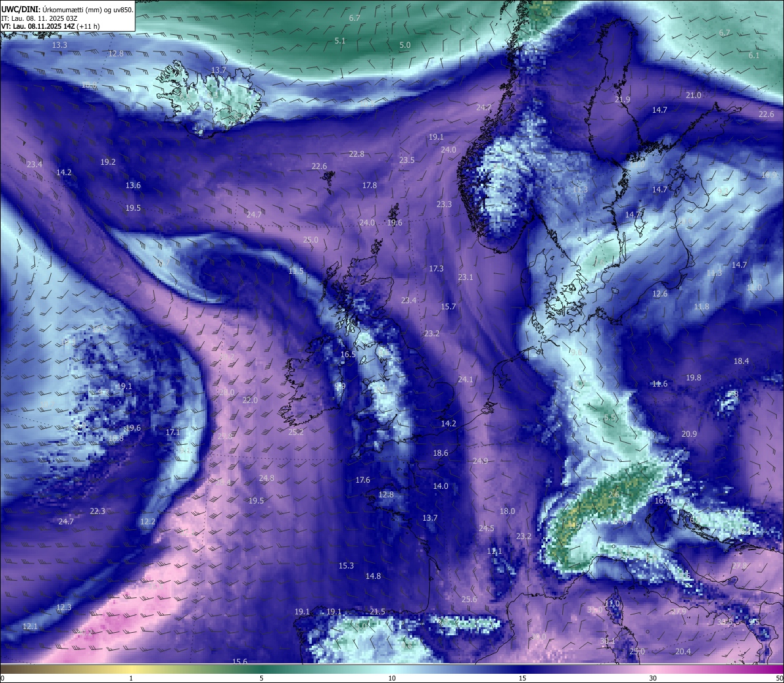Screen dimensions: 784x683
Task: Select the 24.9 value label
Action: 480,461
